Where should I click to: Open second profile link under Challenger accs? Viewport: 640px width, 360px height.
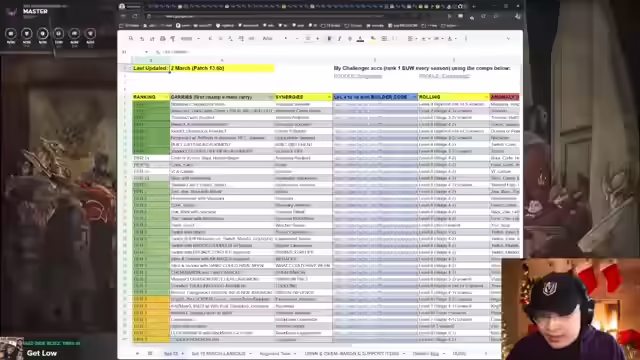tap(444, 76)
